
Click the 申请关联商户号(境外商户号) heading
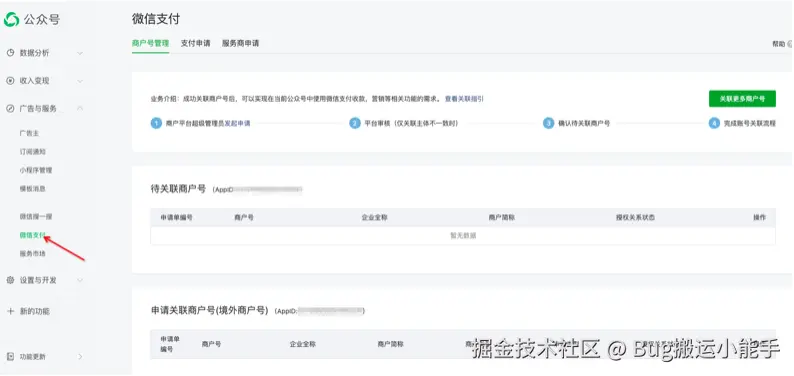tap(209, 310)
